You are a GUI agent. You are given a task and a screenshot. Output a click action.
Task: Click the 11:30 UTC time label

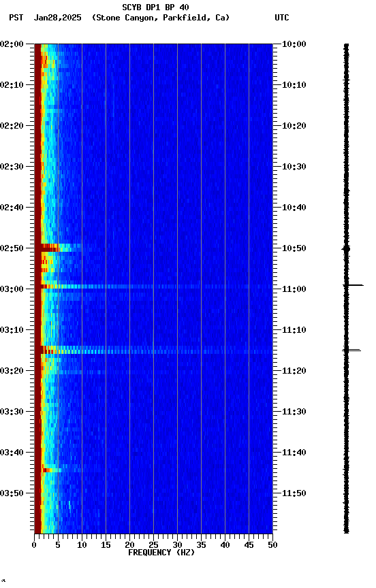[x=294, y=412]
